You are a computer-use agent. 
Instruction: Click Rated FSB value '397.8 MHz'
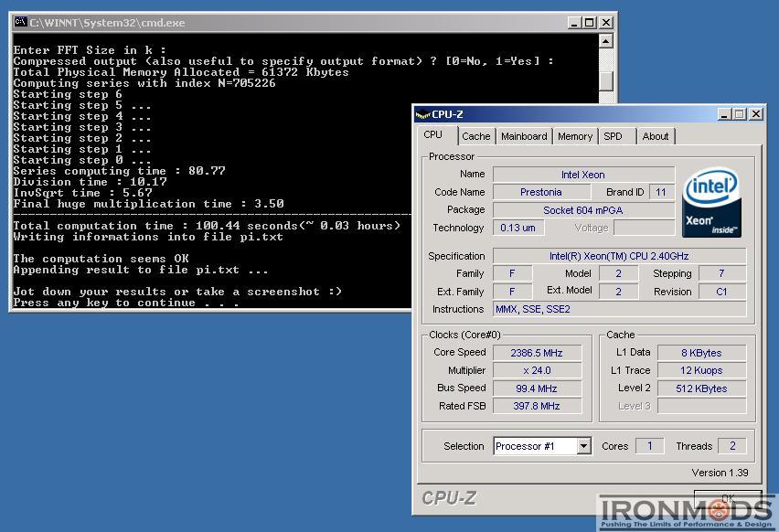click(x=537, y=406)
